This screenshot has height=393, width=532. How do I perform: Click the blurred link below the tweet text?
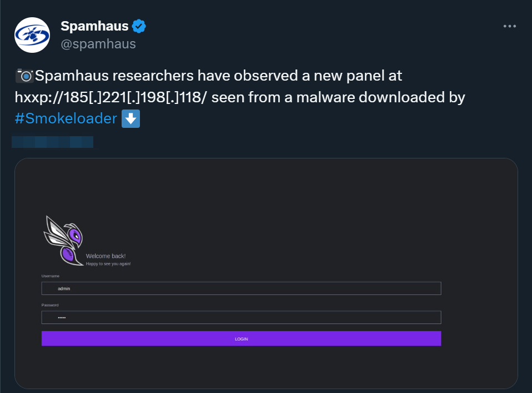point(53,142)
